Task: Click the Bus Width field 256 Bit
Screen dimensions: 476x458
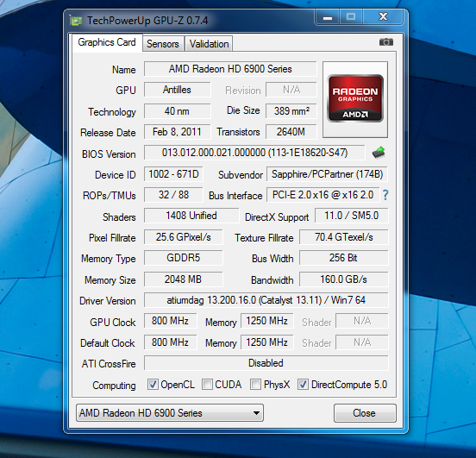Action: (344, 258)
